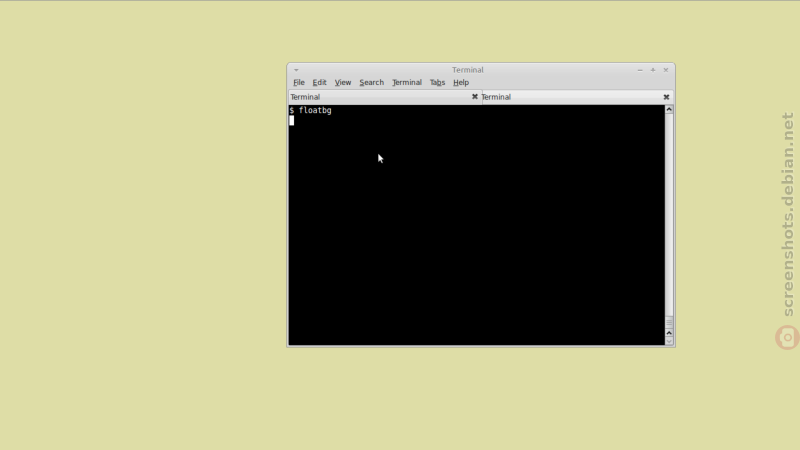Open the Search menu
This screenshot has height=450, width=800.
pyautogui.click(x=371, y=82)
